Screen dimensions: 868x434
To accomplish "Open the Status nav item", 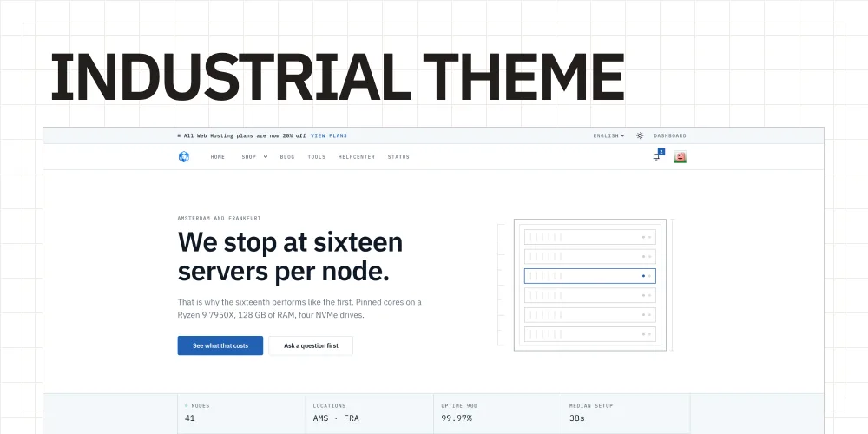I will [x=398, y=156].
